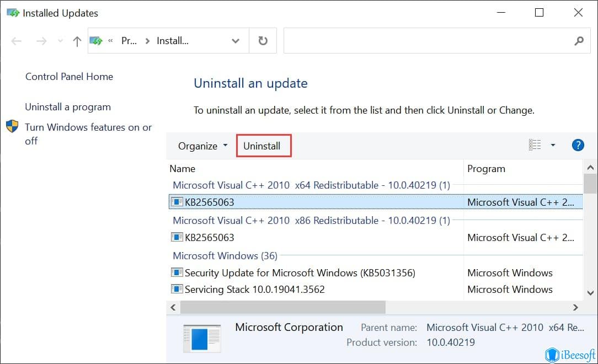The height and width of the screenshot is (364, 598).
Task: Click the icon beside Servicing Stack 10.0.19041.3562
Action: 177,290
